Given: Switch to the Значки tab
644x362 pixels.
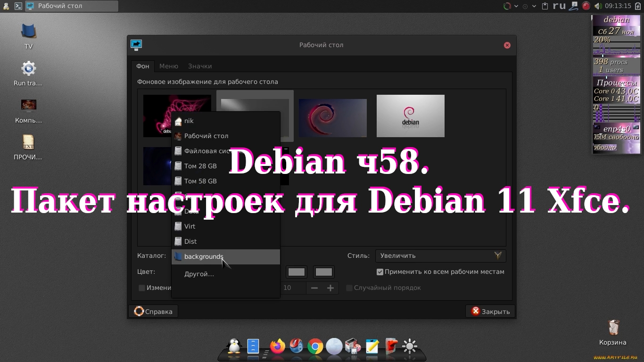Looking at the screenshot, I should pyautogui.click(x=200, y=66).
